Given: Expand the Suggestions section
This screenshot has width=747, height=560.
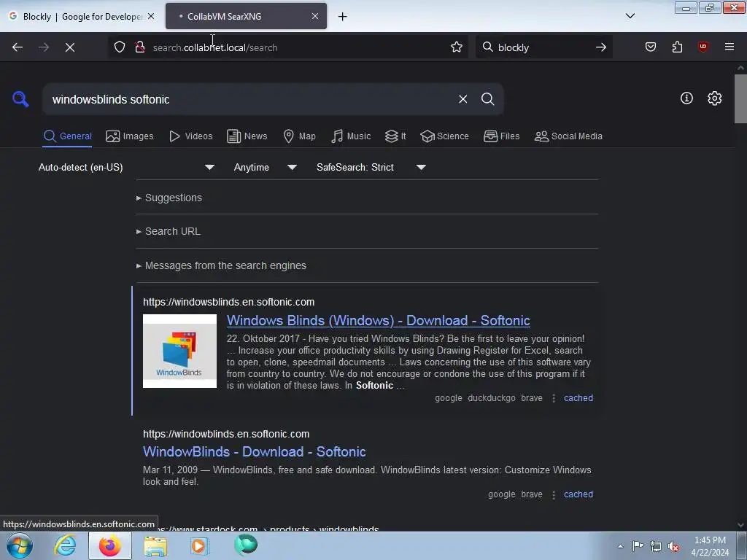Looking at the screenshot, I should pyautogui.click(x=169, y=198).
